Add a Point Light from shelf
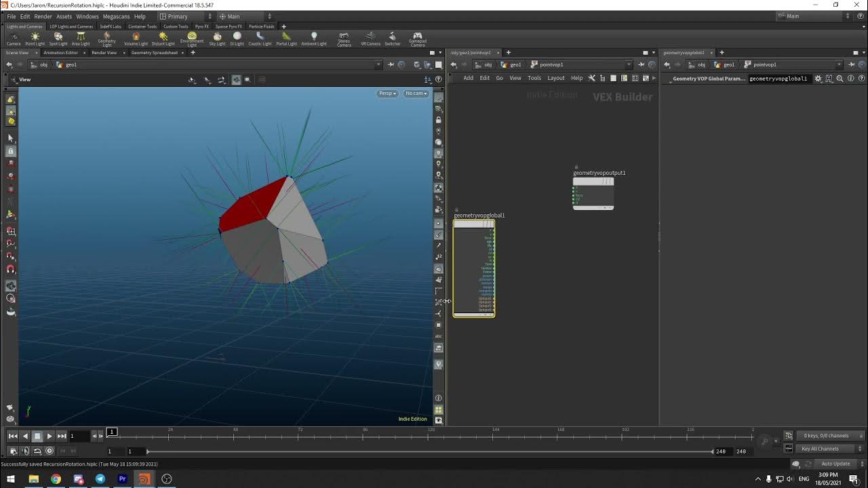The height and width of the screenshot is (488, 868). (x=35, y=39)
